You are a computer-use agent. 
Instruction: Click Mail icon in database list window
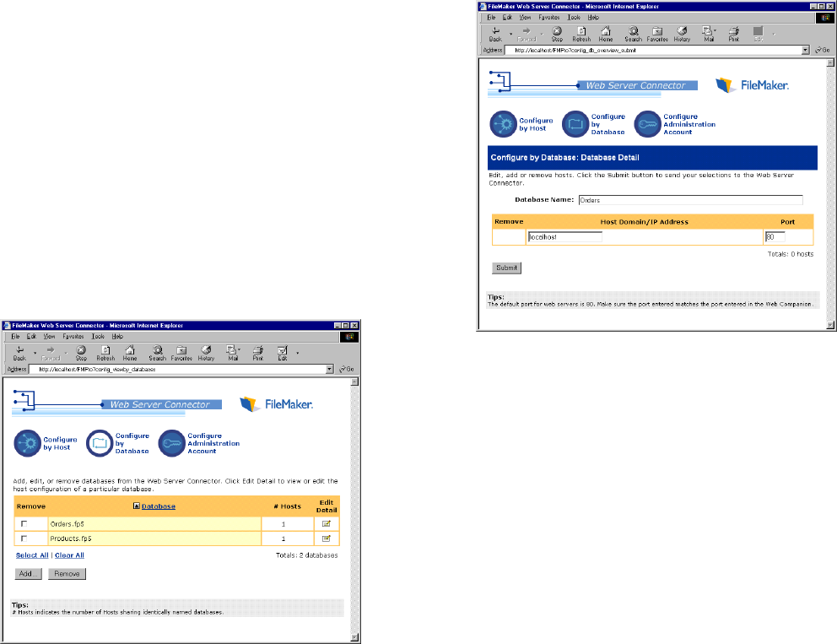(232, 353)
